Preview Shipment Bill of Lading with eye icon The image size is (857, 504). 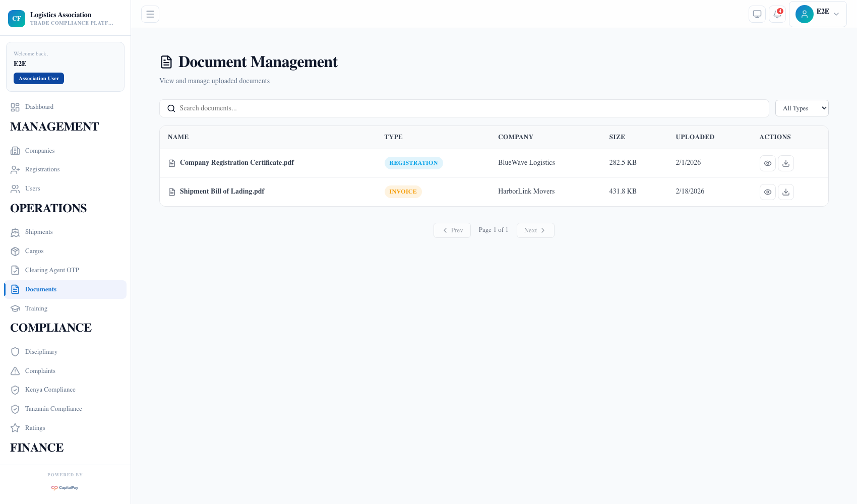pos(767,192)
